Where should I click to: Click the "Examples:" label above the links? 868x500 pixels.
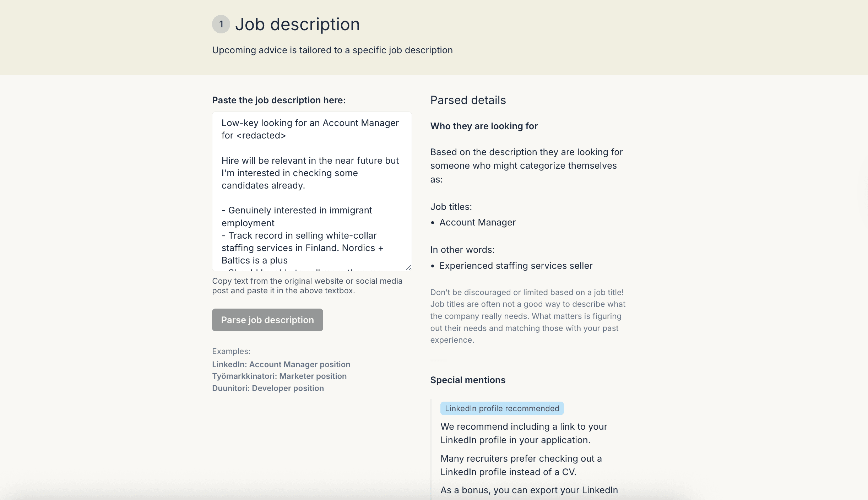[231, 351]
